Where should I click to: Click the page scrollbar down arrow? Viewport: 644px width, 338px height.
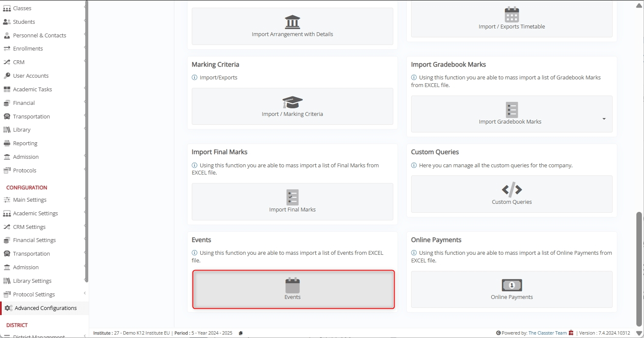(639, 333)
